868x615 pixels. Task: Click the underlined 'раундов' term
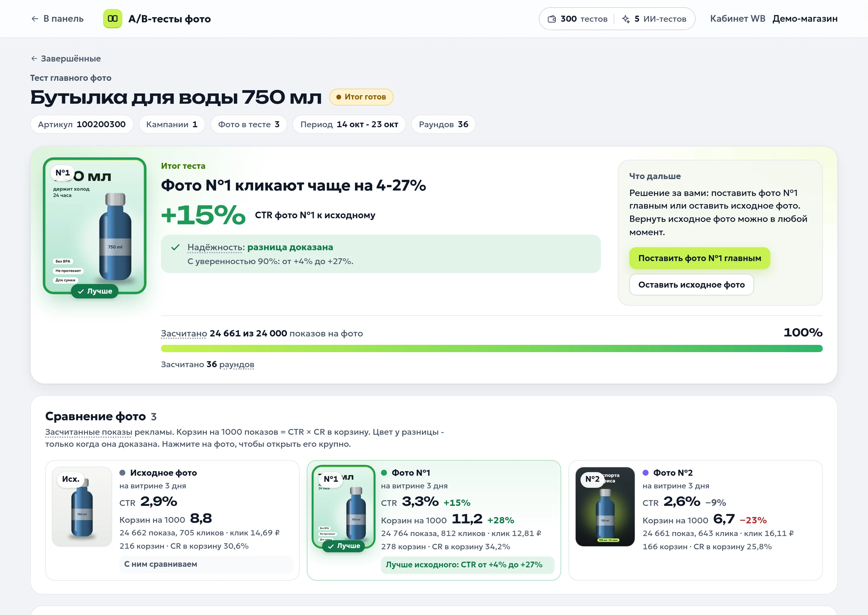coord(237,364)
